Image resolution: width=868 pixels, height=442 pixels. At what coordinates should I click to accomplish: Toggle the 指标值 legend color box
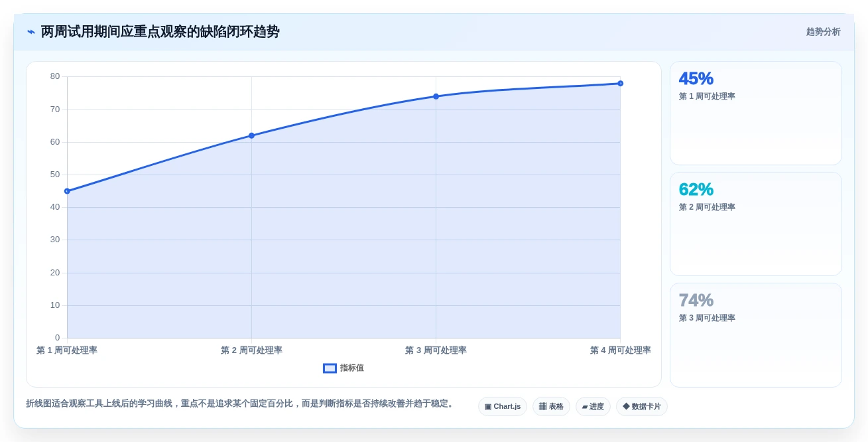click(x=330, y=368)
